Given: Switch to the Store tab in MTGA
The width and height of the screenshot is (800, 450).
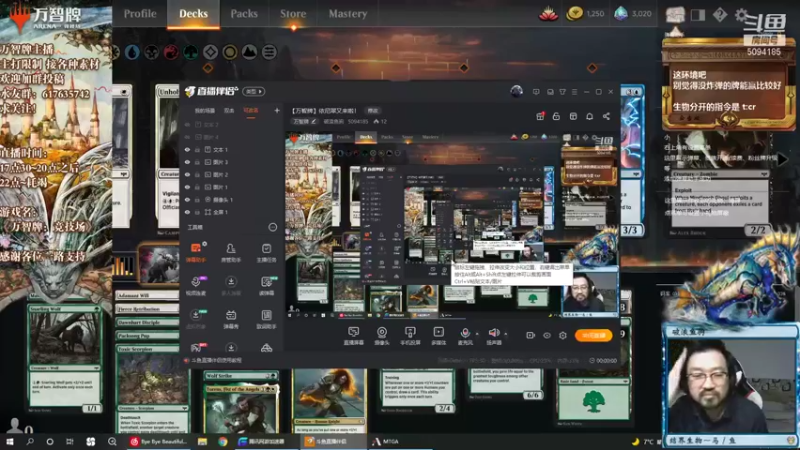Looking at the screenshot, I should 293,14.
